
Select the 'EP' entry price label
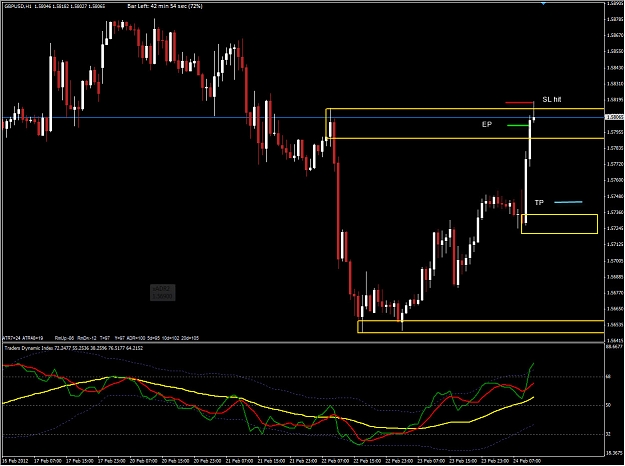pos(487,124)
